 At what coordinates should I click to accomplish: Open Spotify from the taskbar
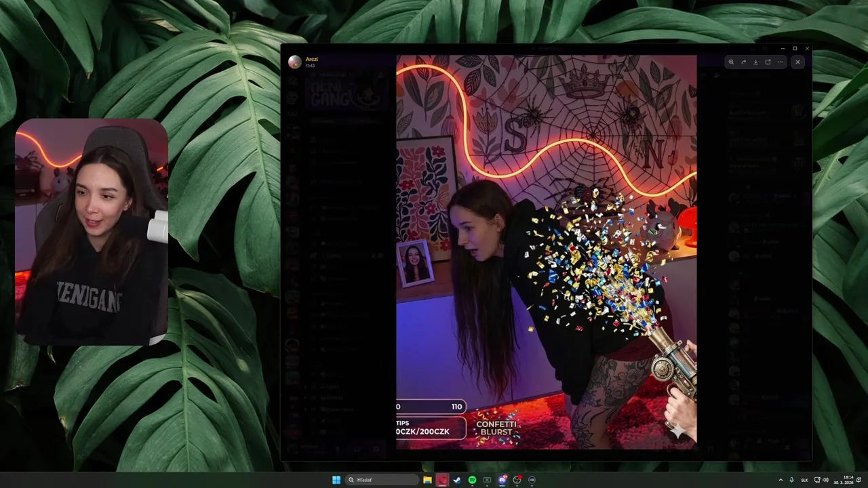pyautogui.click(x=472, y=480)
